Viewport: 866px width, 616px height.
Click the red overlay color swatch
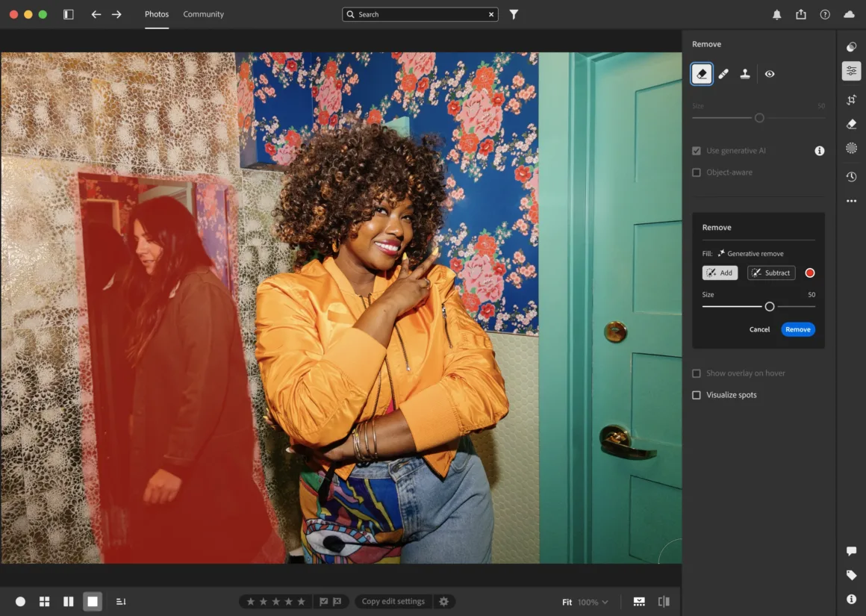810,273
